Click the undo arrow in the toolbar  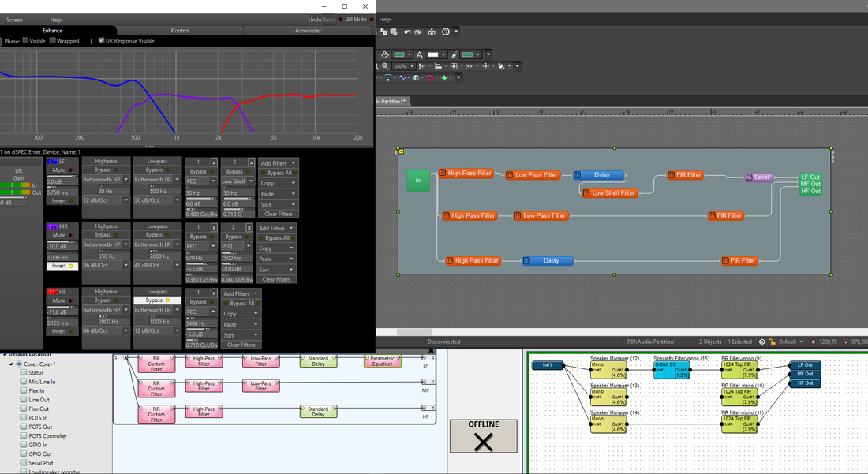[407, 32]
